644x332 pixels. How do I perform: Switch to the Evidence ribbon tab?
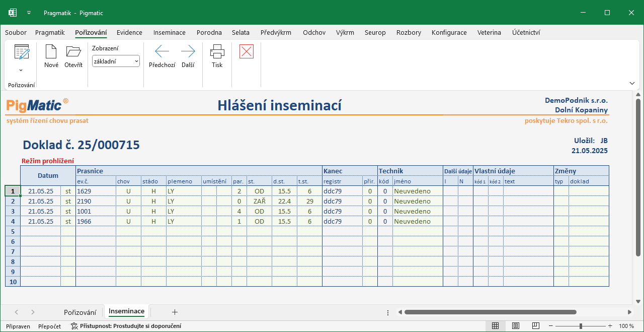click(x=129, y=32)
